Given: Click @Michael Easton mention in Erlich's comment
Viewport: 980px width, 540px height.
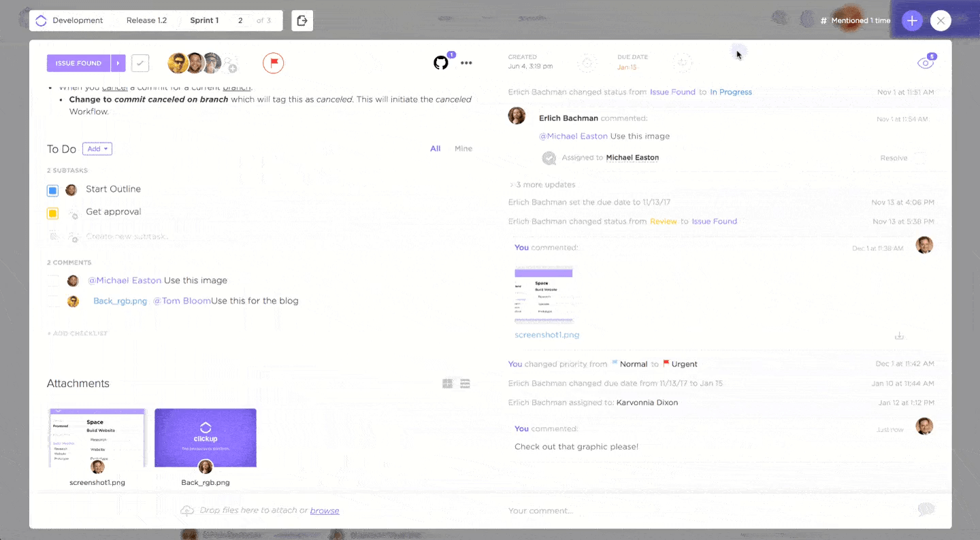Looking at the screenshot, I should pyautogui.click(x=573, y=136).
